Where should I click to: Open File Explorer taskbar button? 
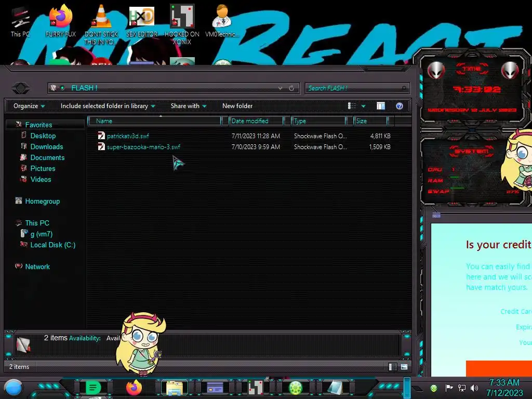pyautogui.click(x=175, y=388)
